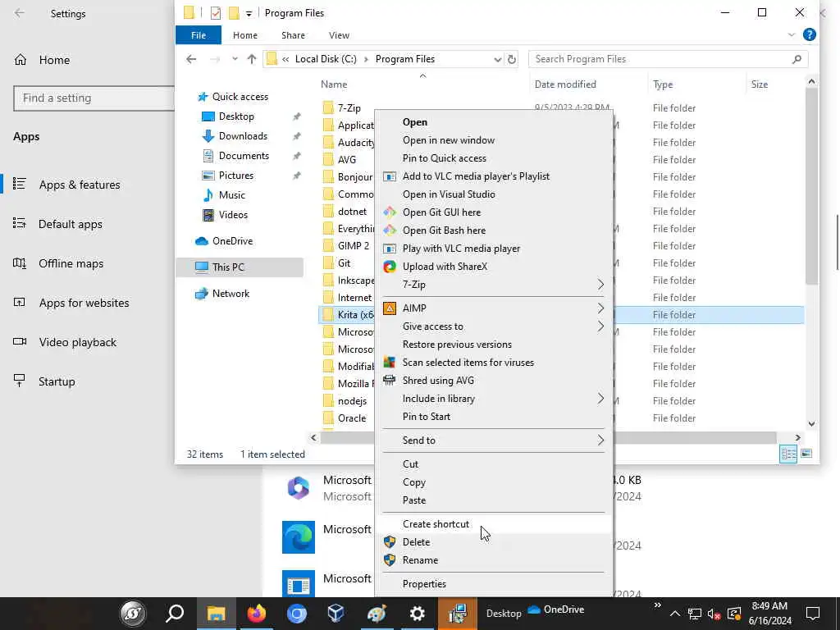Choose Open in context menu
The width and height of the screenshot is (840, 630).
(414, 122)
